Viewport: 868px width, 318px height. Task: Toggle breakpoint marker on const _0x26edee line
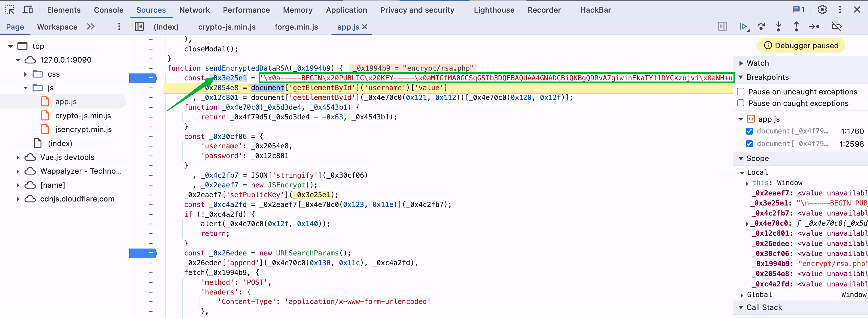143,253
